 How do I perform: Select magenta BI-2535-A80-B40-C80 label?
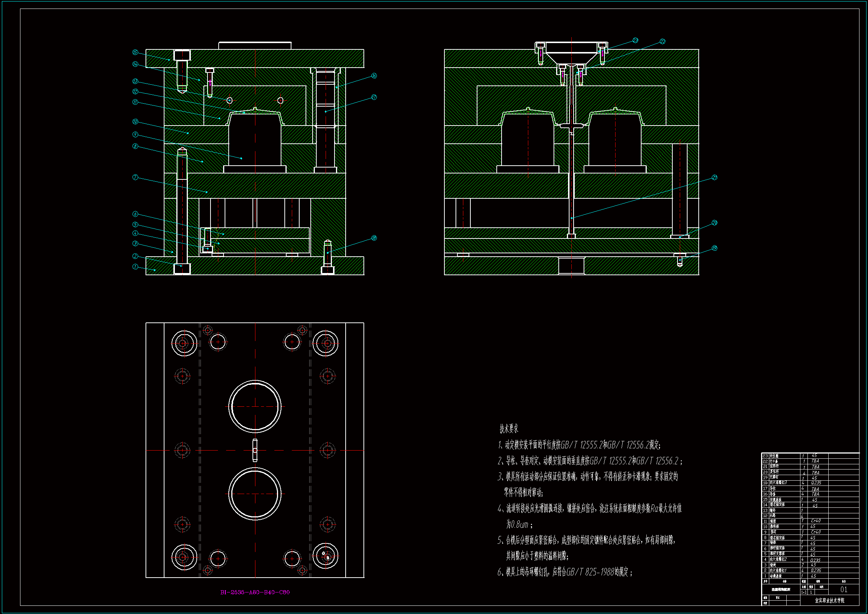pyautogui.click(x=255, y=592)
